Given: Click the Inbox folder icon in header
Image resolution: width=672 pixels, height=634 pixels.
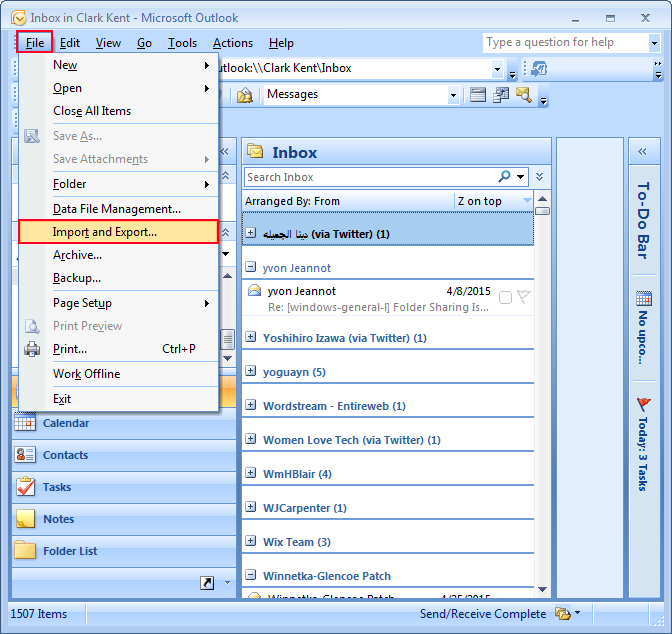Looking at the screenshot, I should (255, 151).
